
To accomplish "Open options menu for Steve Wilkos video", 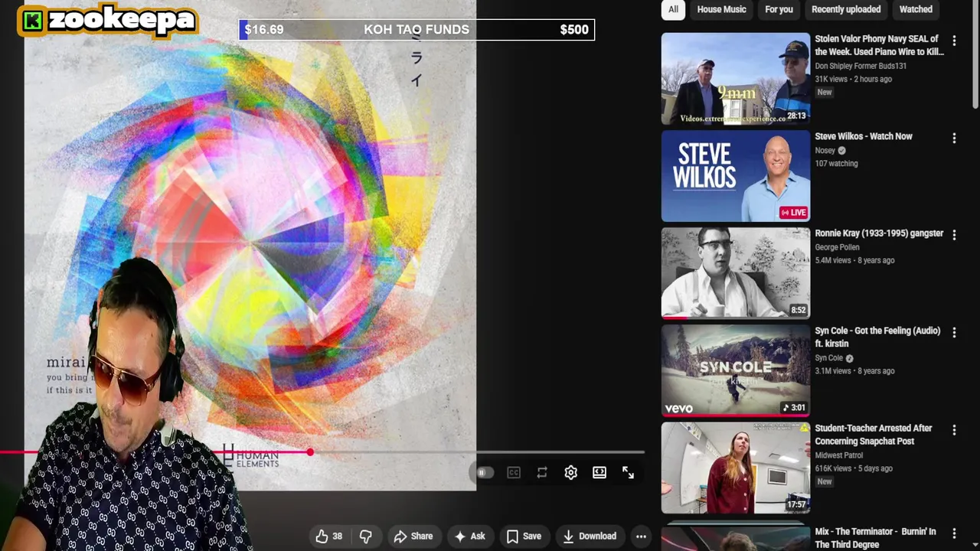I will (x=954, y=139).
